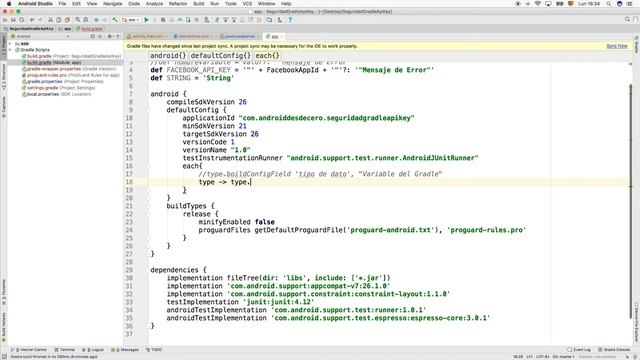Click the Git master branch status widget
Image resolution: width=640 pixels, height=360 pixels.
[x=564, y=357]
